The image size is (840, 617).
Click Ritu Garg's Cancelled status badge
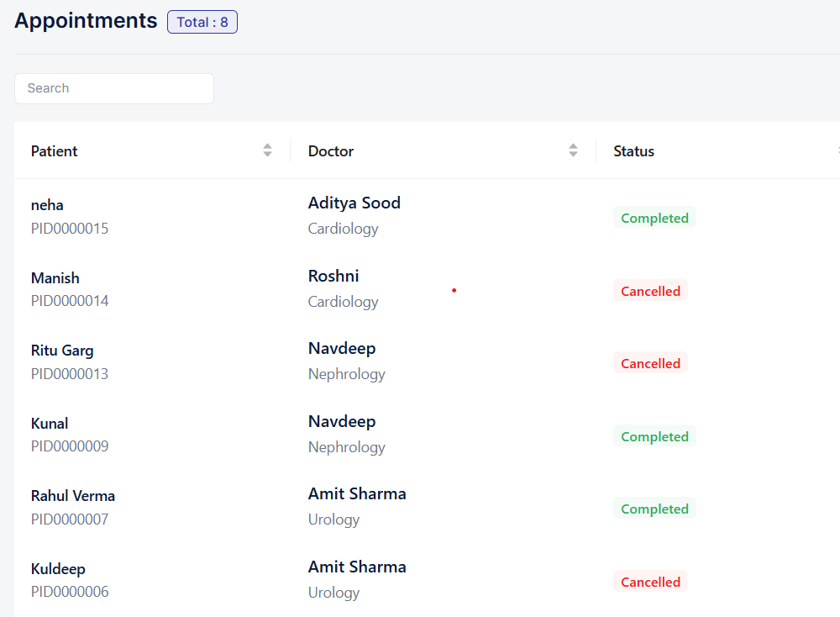650,364
